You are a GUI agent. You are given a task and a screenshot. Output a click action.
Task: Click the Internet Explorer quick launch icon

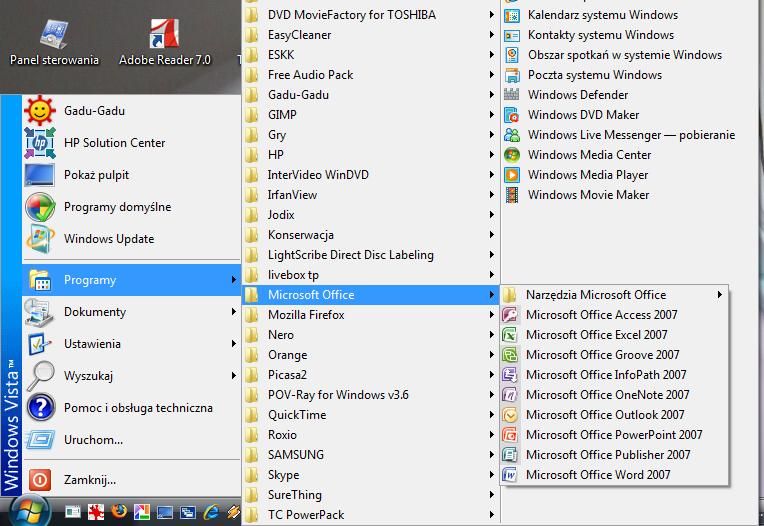[x=211, y=511]
